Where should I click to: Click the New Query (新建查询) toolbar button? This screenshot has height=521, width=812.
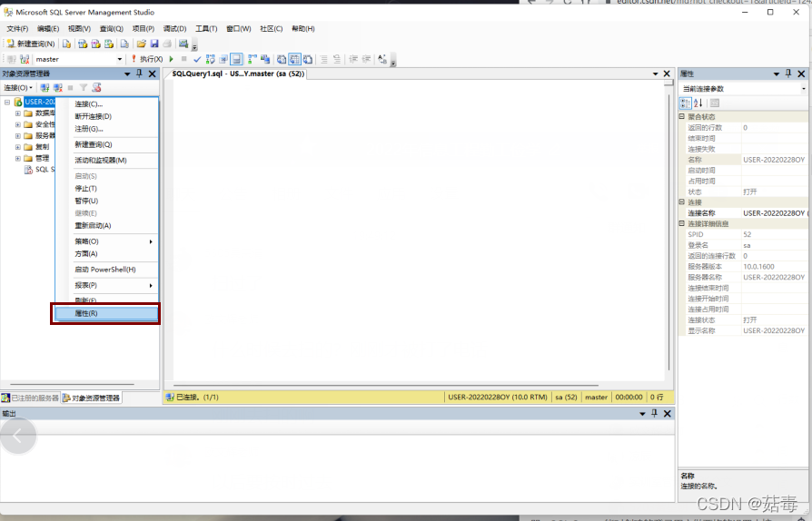[31, 44]
